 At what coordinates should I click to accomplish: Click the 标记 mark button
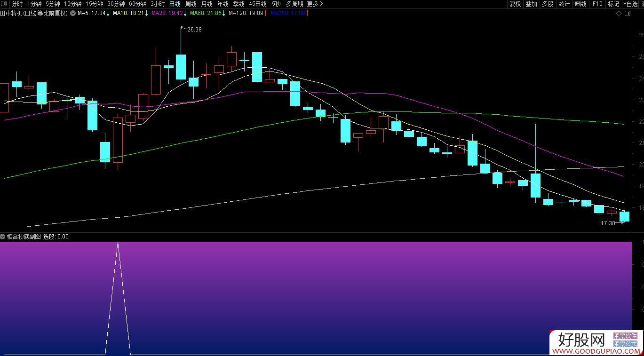613,4
